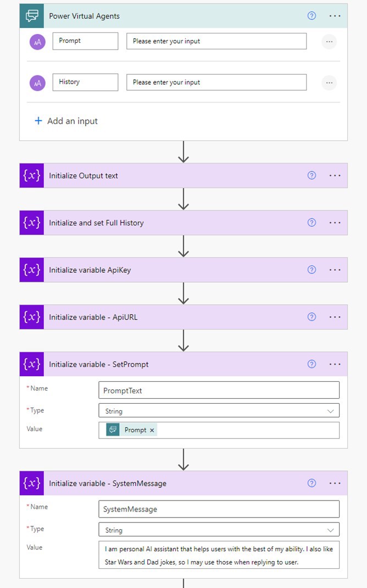Click the text-type icon beside Prompt
This screenshot has width=367, height=588.
pos(37,41)
